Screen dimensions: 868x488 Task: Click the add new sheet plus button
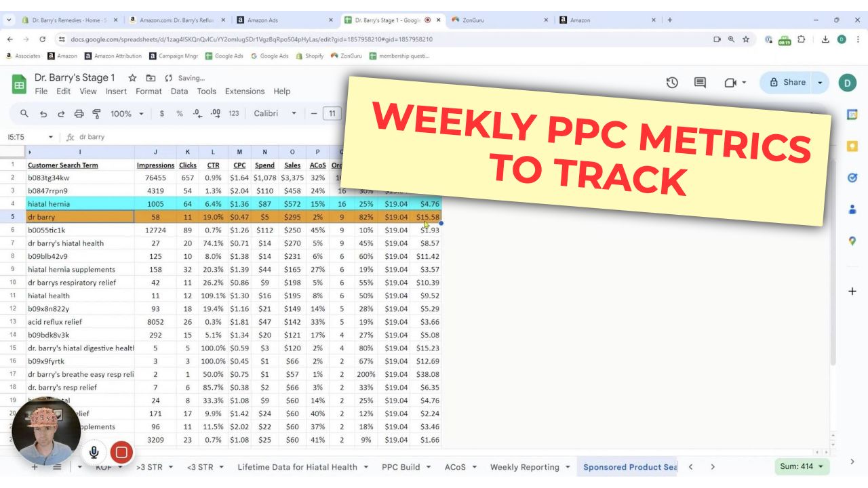click(35, 467)
